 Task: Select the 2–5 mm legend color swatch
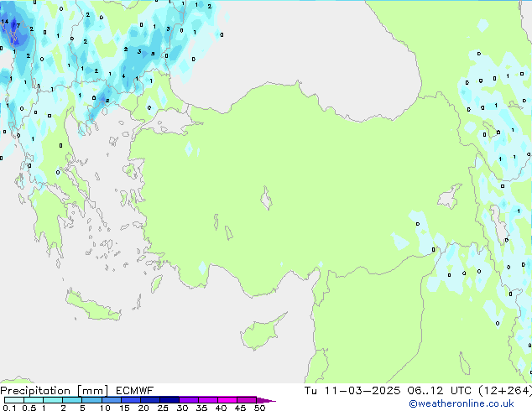tap(72, 400)
